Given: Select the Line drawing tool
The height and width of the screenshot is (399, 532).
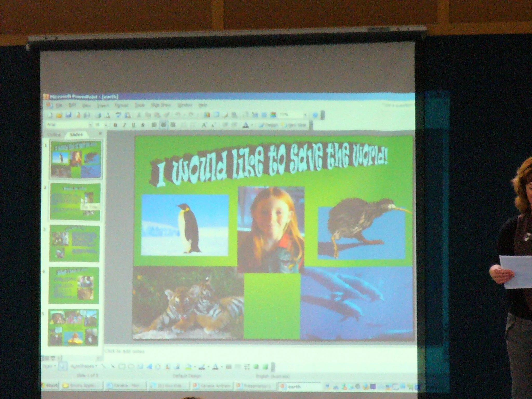Looking at the screenshot, I should click(103, 367).
